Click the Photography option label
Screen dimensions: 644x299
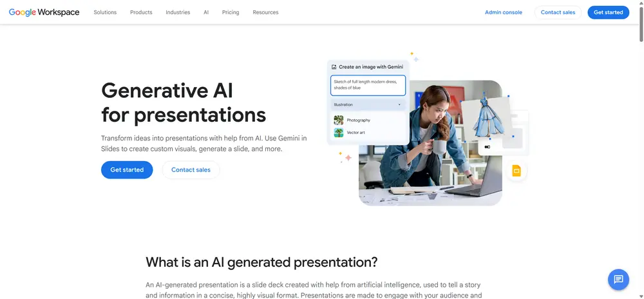click(358, 121)
